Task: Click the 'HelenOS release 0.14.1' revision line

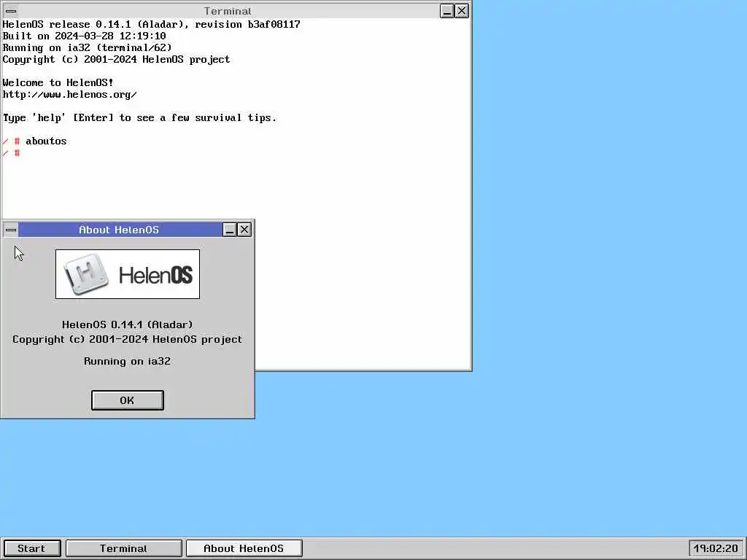Action: click(x=152, y=24)
